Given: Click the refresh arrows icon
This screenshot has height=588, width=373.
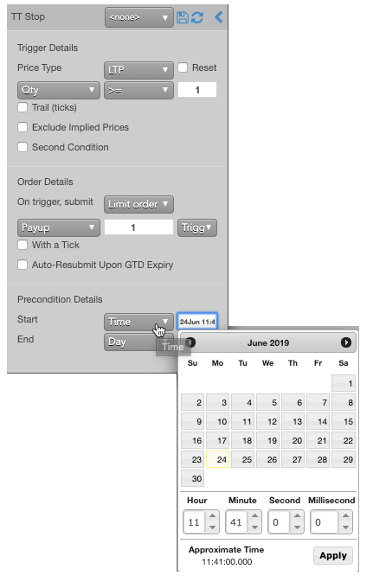Looking at the screenshot, I should [197, 17].
